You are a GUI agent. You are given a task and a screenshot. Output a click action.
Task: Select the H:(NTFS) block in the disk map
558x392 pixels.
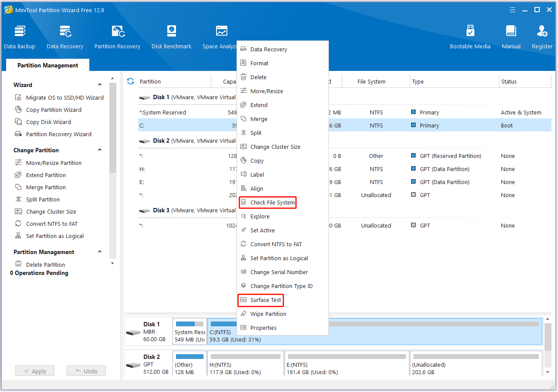245,364
